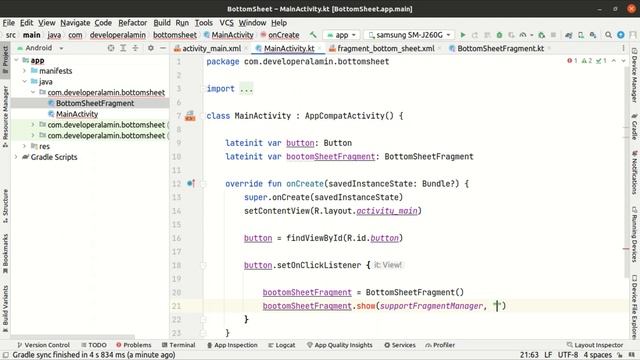Open Project panel gear options

[x=151, y=48]
